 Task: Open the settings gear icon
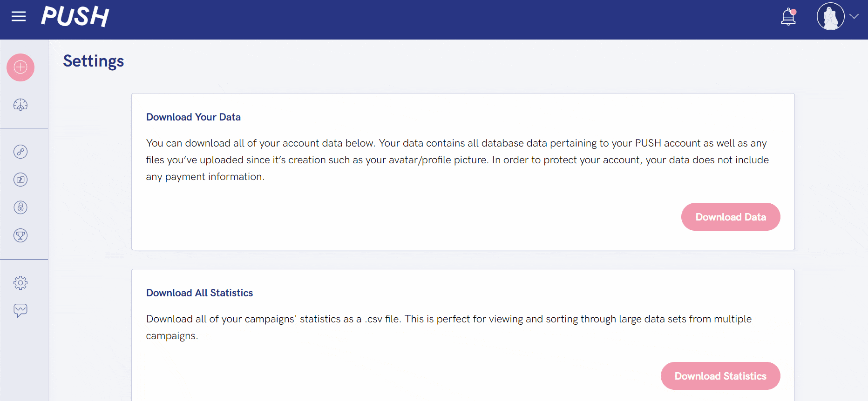point(20,283)
